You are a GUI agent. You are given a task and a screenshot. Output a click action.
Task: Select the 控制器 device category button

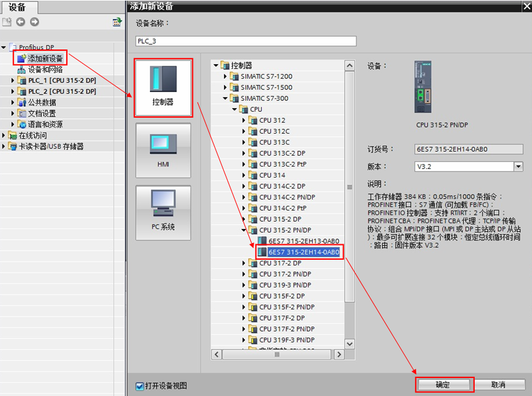[163, 88]
